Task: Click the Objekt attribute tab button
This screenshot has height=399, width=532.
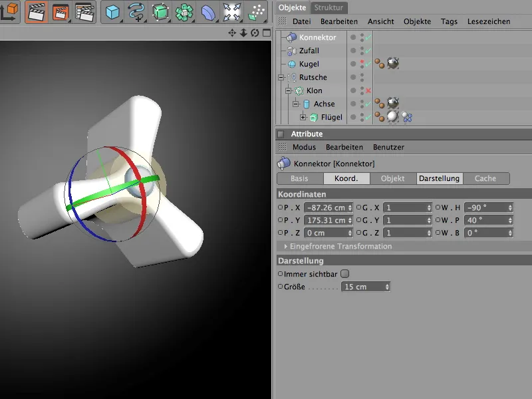Action: click(x=392, y=178)
